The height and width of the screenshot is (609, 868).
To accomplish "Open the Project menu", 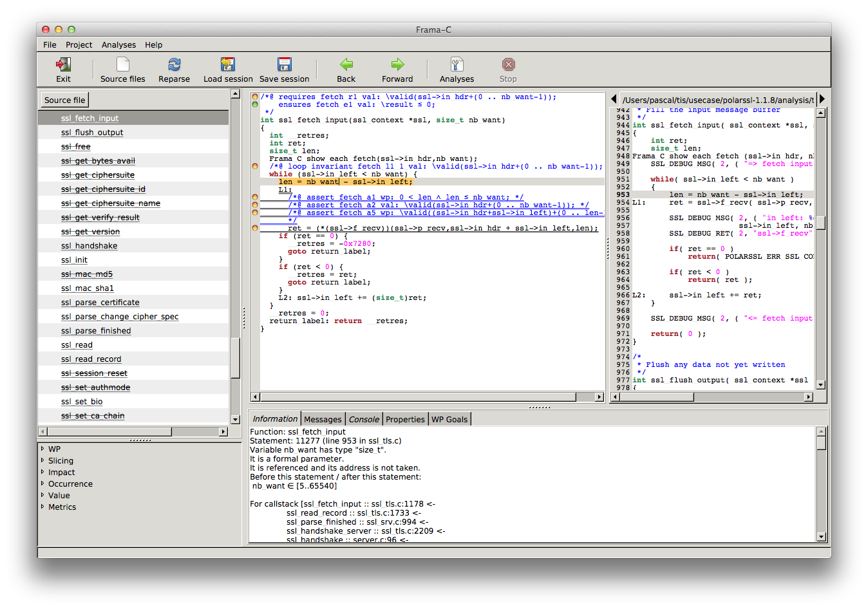I will pyautogui.click(x=79, y=45).
